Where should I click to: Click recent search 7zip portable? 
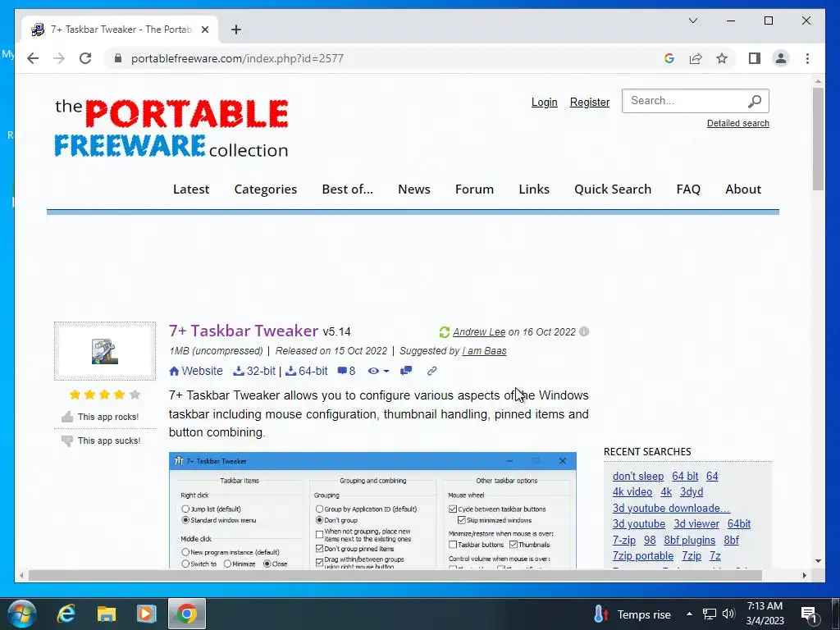[643, 556]
